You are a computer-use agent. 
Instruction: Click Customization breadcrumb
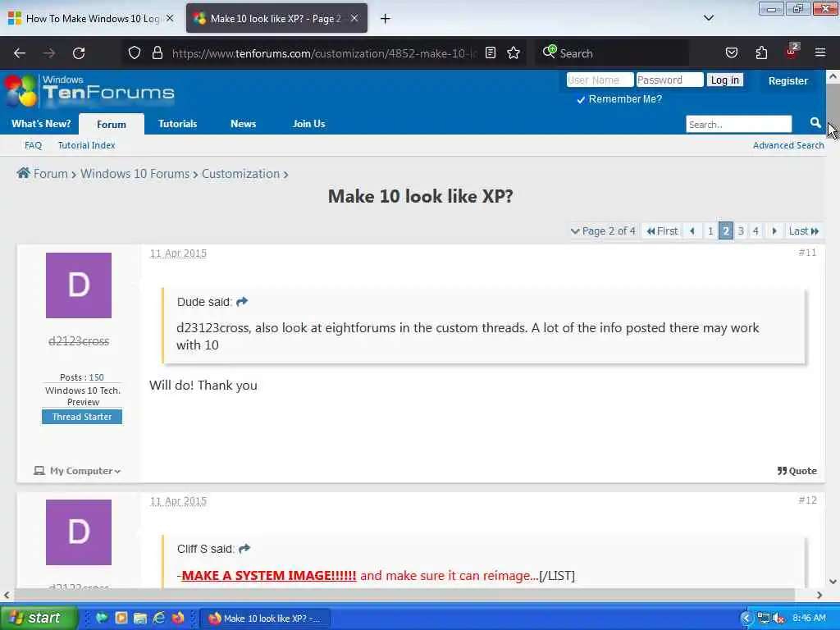click(x=240, y=174)
